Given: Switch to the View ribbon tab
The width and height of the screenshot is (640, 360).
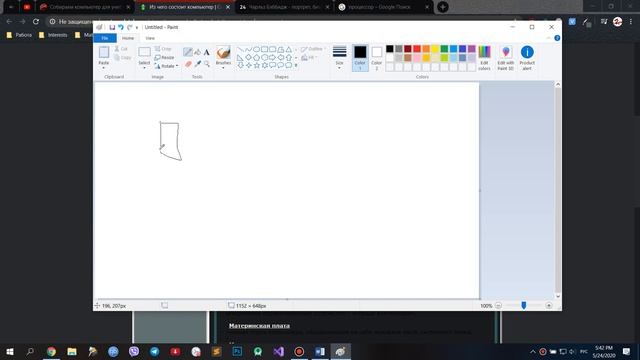Looking at the screenshot, I should coord(150,38).
